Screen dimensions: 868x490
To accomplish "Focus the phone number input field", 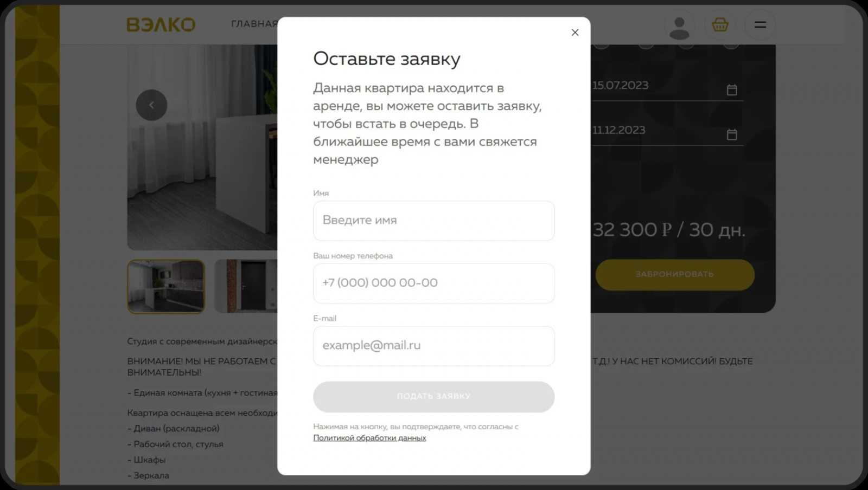I will 433,283.
